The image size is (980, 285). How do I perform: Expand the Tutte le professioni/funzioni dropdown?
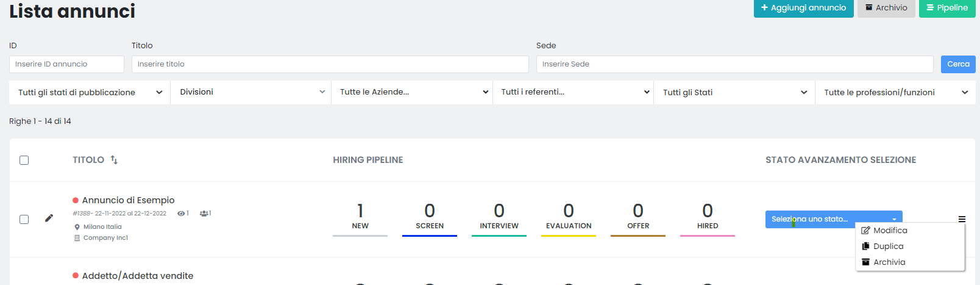pyautogui.click(x=895, y=93)
